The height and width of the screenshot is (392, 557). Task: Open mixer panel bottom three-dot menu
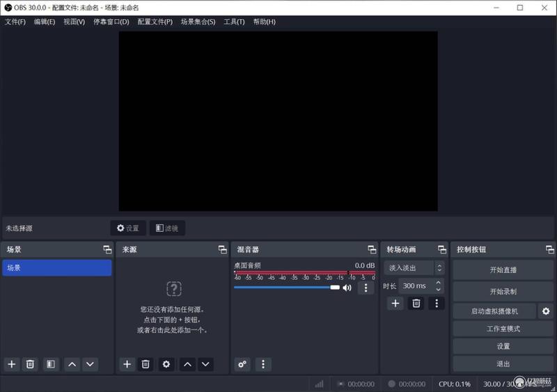click(x=263, y=364)
